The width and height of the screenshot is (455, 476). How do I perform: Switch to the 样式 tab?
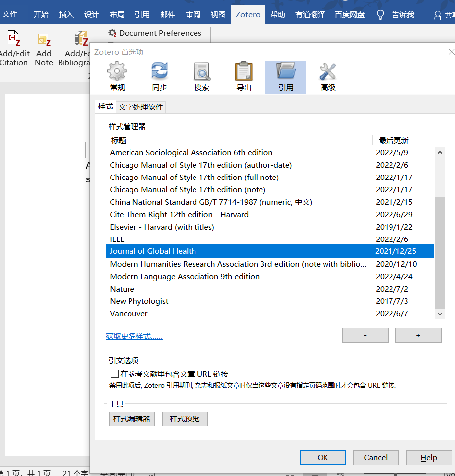[105, 106]
